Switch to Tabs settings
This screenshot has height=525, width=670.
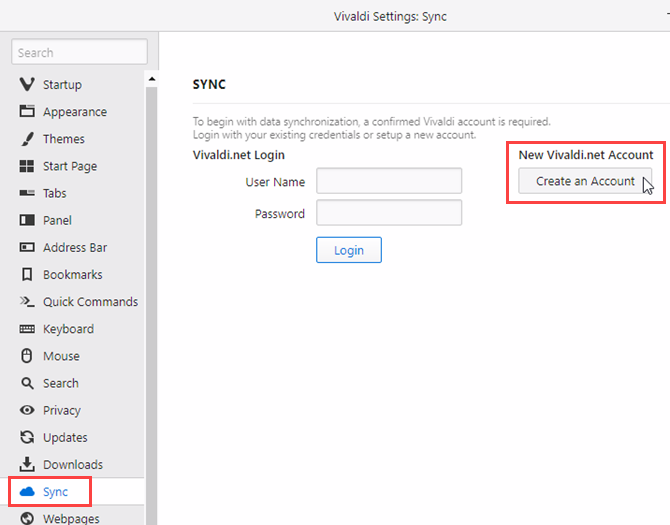point(72,193)
